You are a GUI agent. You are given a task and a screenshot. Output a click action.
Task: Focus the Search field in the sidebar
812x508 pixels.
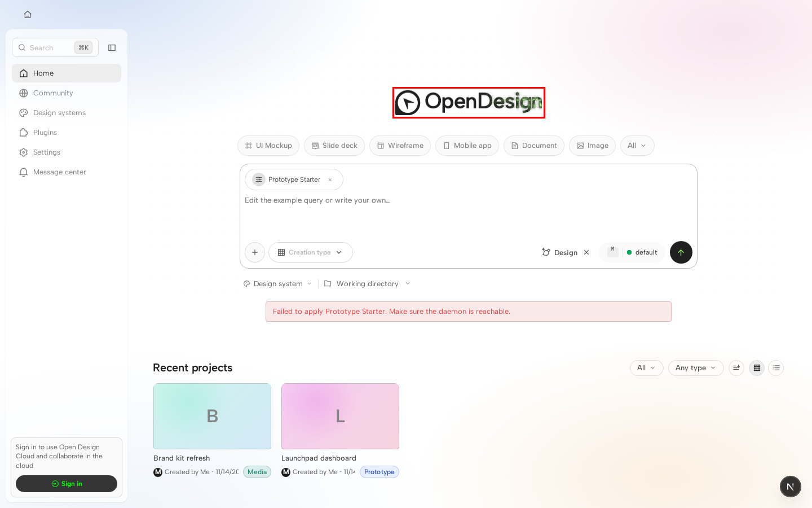pyautogui.click(x=55, y=48)
